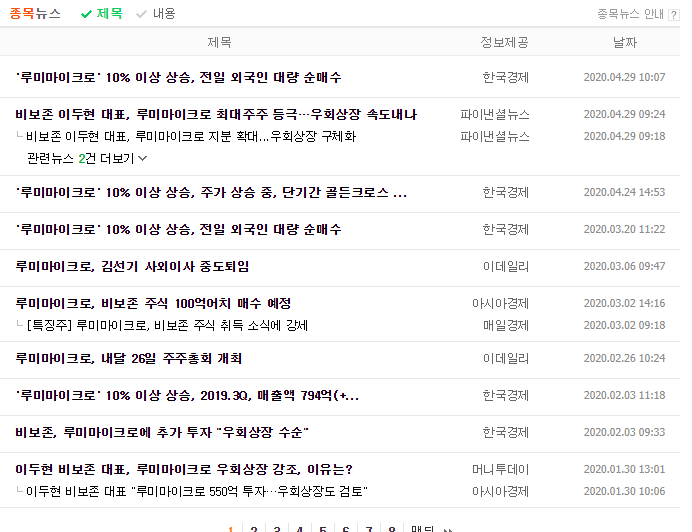Click 머니투데이 source in the 이두현 row
Screen dimensions: 692x532
pos(500,469)
